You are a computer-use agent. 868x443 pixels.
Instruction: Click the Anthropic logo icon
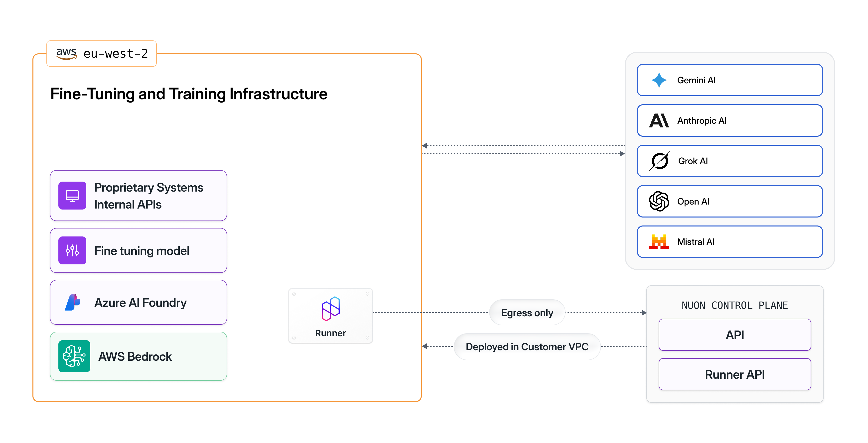coord(659,121)
